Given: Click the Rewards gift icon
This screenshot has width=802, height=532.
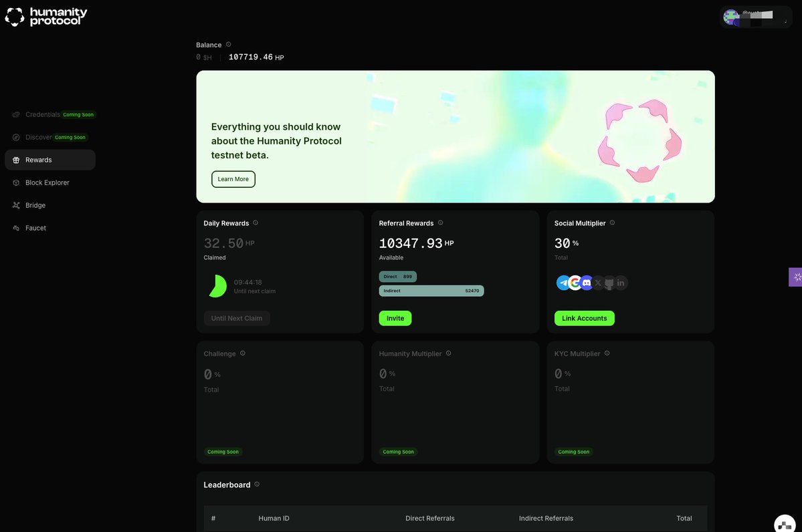Looking at the screenshot, I should (x=16, y=160).
